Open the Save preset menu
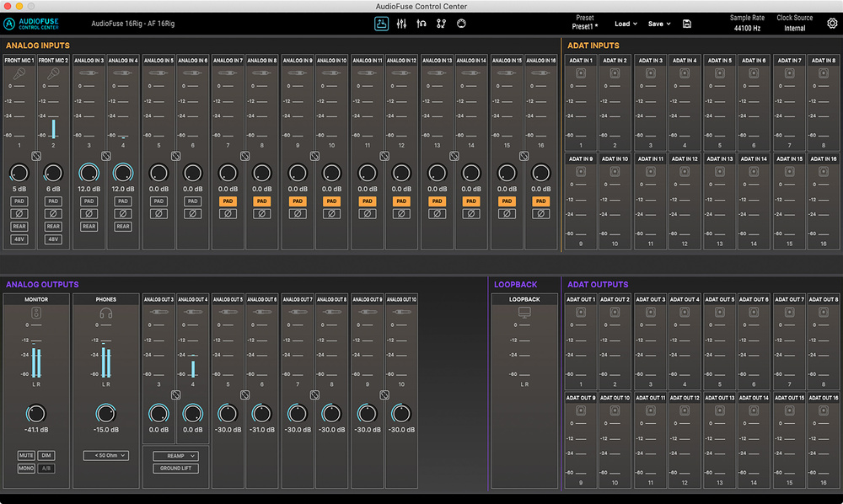 (659, 24)
